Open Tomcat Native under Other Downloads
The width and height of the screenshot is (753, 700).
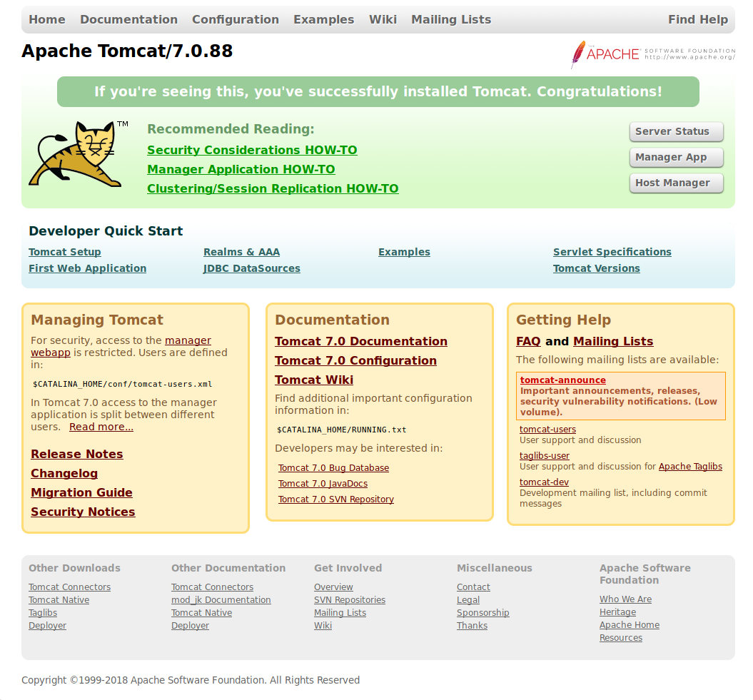59,600
